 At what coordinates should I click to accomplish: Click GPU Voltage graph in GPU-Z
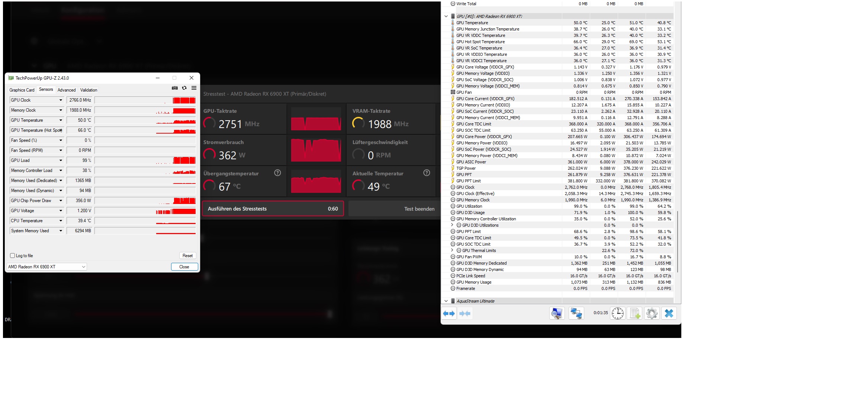(x=145, y=211)
